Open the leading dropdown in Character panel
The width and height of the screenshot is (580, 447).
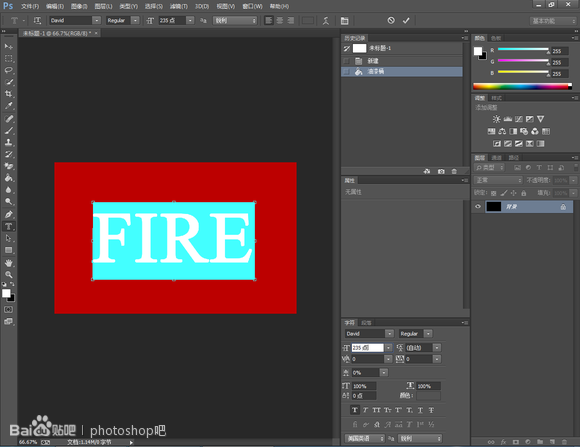click(x=437, y=348)
